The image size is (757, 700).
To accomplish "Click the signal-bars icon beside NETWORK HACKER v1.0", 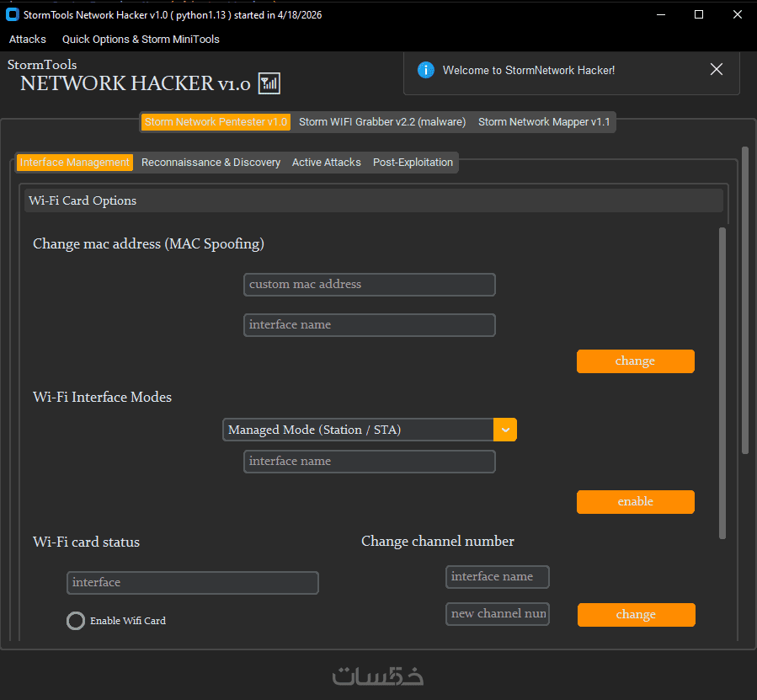I will coord(269,83).
